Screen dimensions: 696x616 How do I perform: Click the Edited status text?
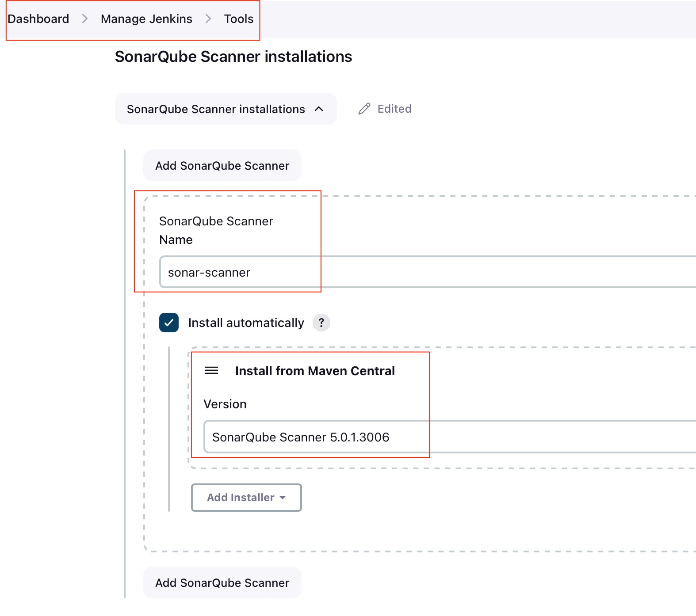click(x=394, y=109)
